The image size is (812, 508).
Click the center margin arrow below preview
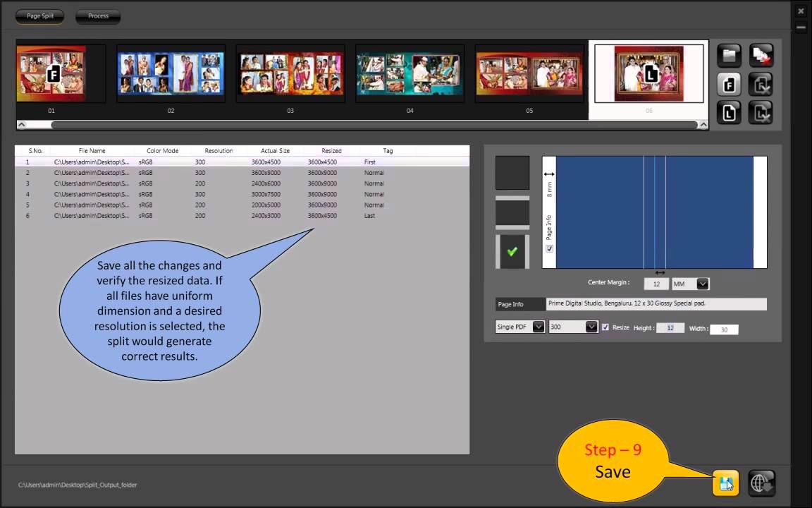[x=660, y=272]
